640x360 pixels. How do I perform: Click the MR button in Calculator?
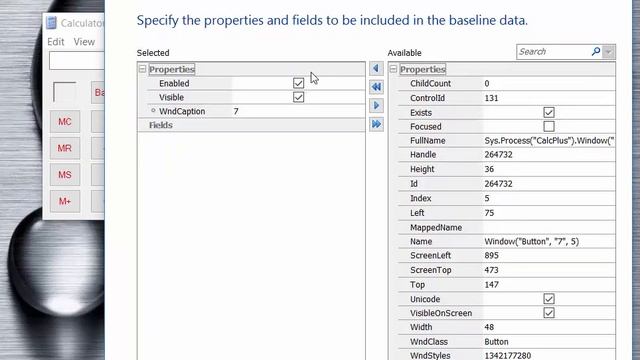coord(65,148)
